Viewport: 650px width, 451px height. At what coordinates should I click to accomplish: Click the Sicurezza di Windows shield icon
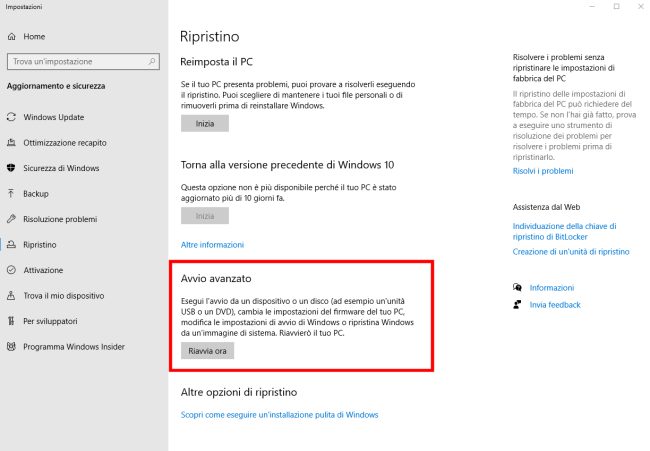click(12, 168)
